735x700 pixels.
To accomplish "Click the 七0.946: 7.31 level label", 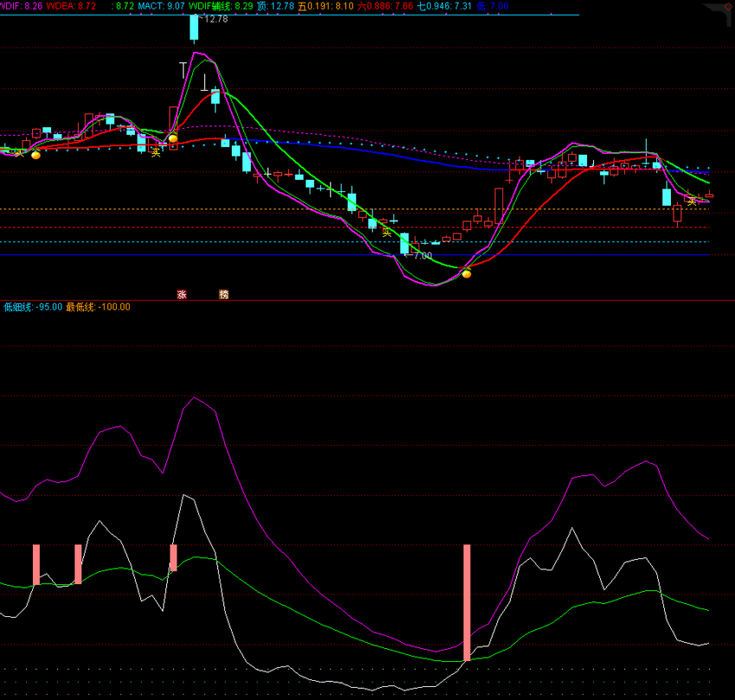I will coord(444,6).
